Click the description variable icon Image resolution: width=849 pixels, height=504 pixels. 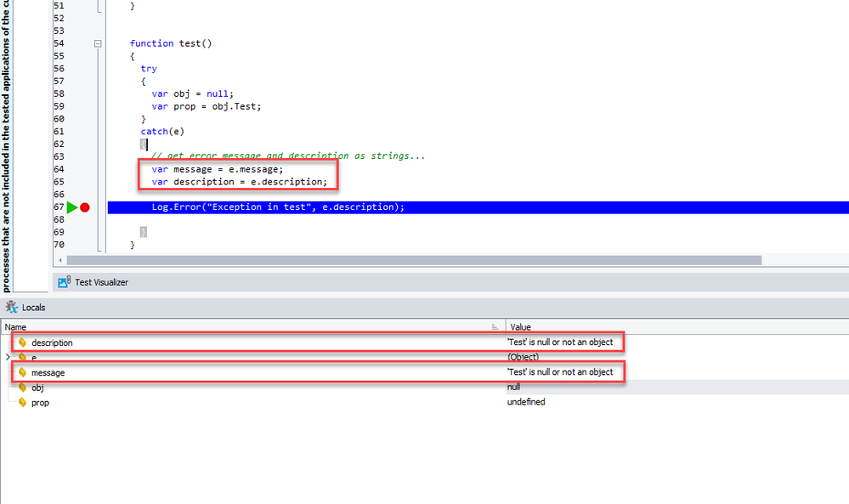click(x=23, y=343)
